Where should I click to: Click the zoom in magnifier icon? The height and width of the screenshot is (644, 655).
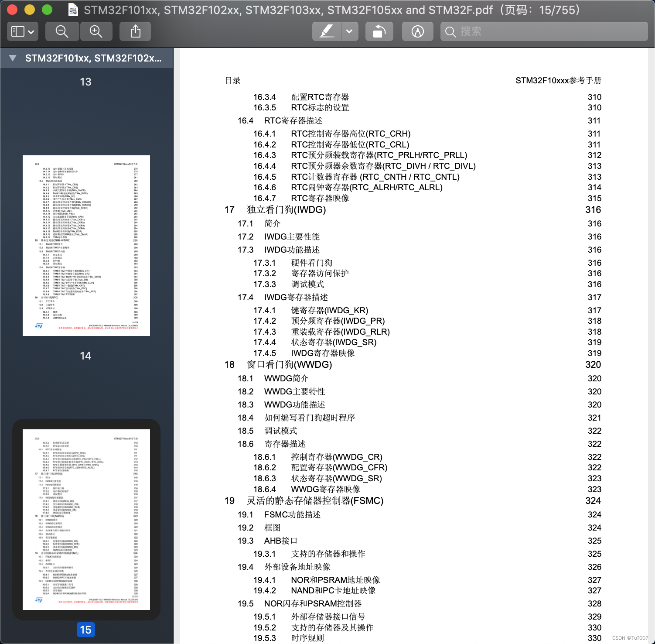tap(96, 31)
